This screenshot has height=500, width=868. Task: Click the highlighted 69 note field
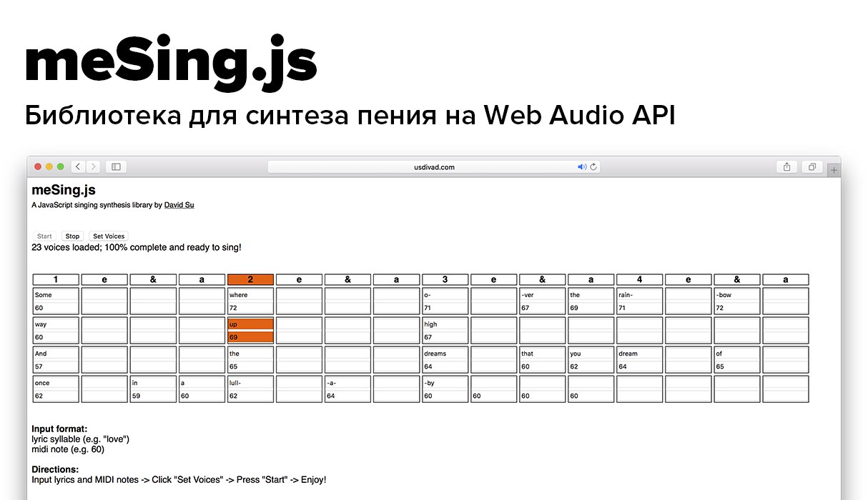tap(250, 337)
